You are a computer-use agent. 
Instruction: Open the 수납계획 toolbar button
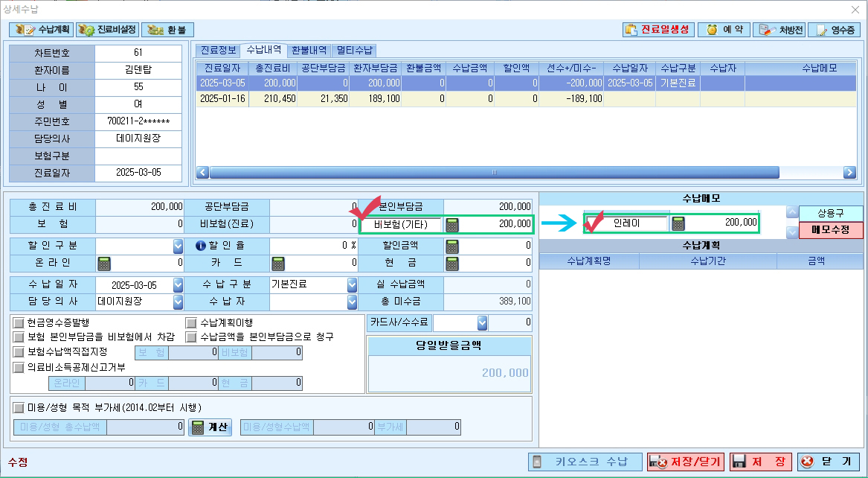[x=42, y=29]
